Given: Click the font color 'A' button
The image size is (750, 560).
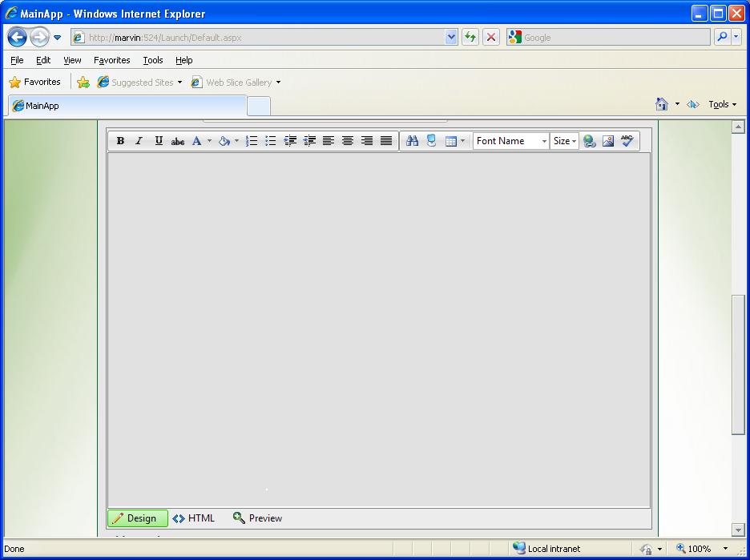Looking at the screenshot, I should click(x=196, y=140).
